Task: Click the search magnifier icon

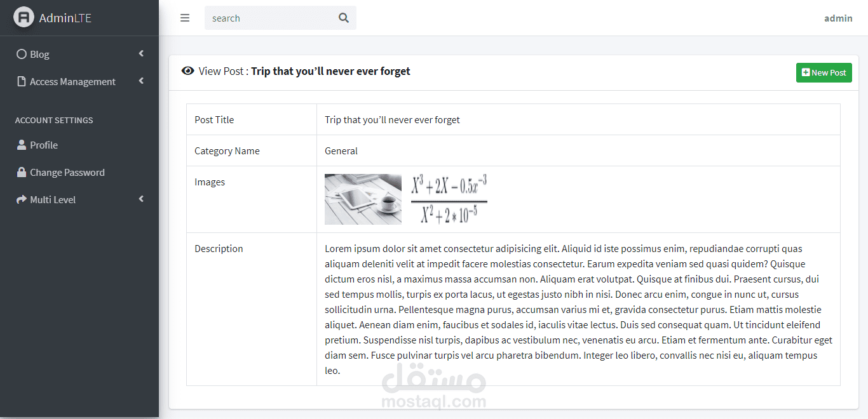Action: pos(344,18)
